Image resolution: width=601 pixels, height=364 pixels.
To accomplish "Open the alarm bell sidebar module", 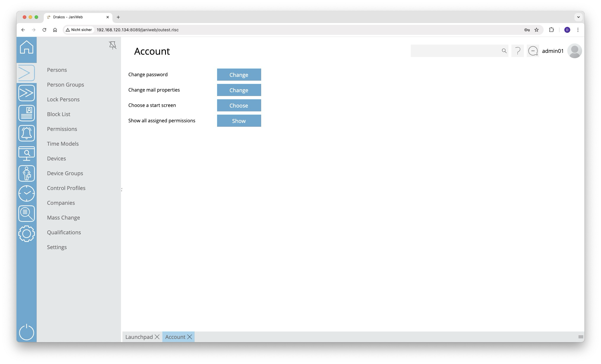I will click(27, 133).
